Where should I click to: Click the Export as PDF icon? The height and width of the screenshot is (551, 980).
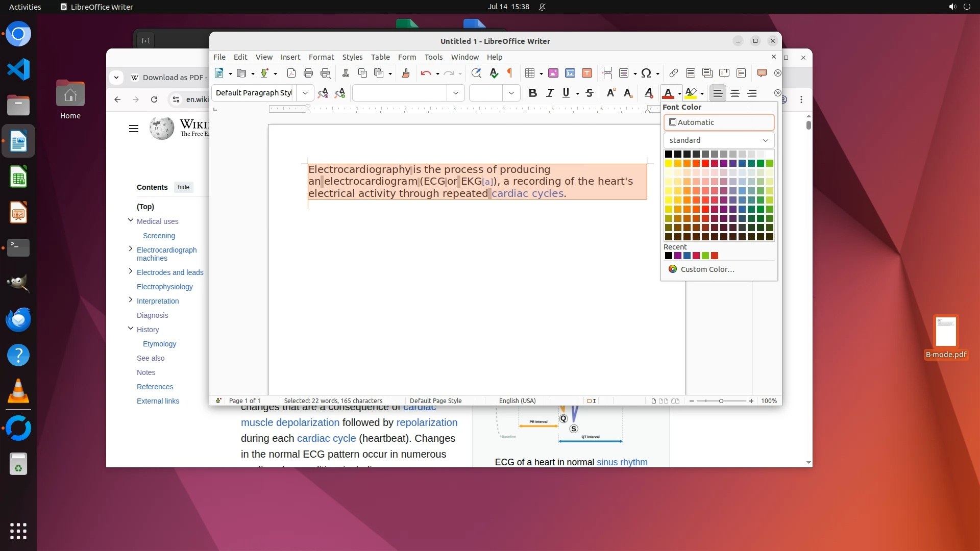(291, 73)
